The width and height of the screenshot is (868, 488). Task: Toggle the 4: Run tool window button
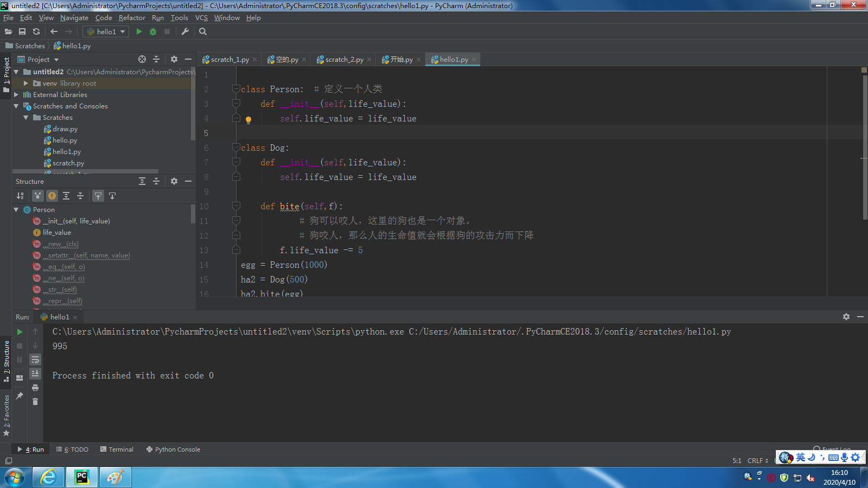tap(31, 449)
